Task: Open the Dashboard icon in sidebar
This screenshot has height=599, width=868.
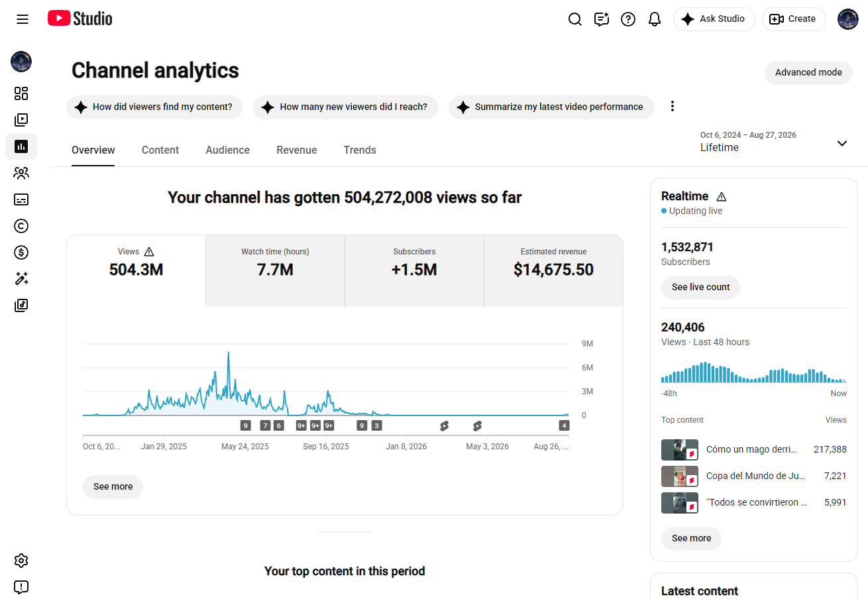Action: tap(21, 93)
